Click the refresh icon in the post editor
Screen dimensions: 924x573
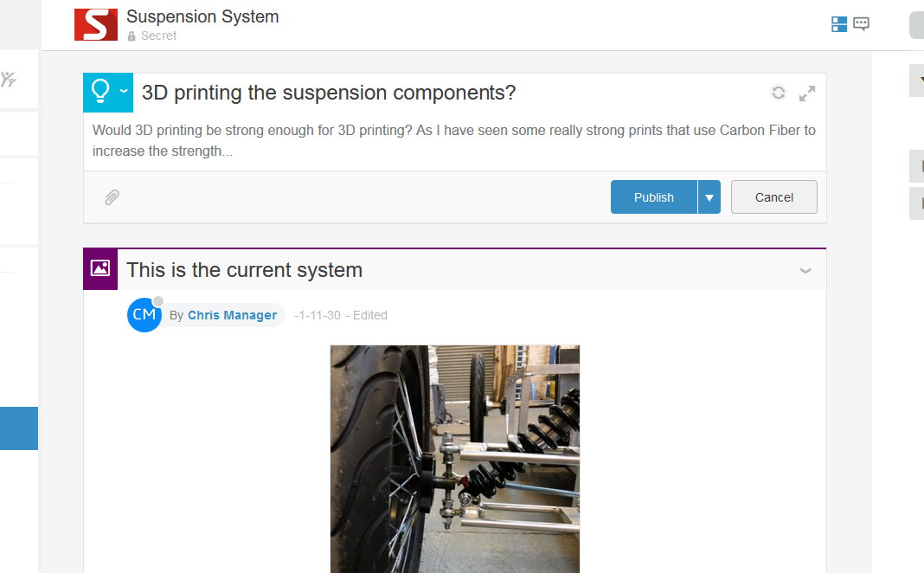tap(778, 93)
